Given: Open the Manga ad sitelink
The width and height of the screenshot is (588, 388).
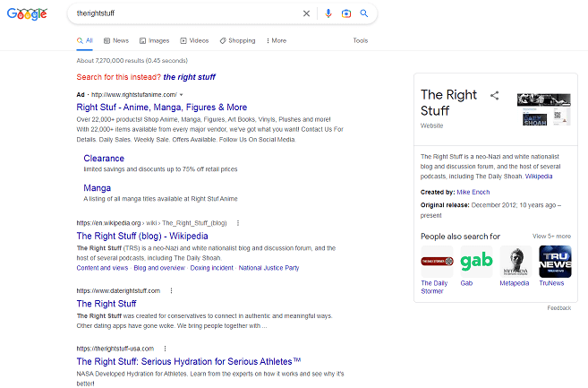Looking at the screenshot, I should (x=98, y=188).
